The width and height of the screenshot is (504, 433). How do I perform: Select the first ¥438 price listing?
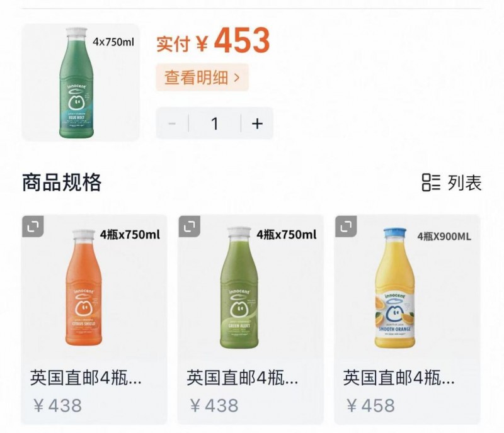(x=58, y=405)
